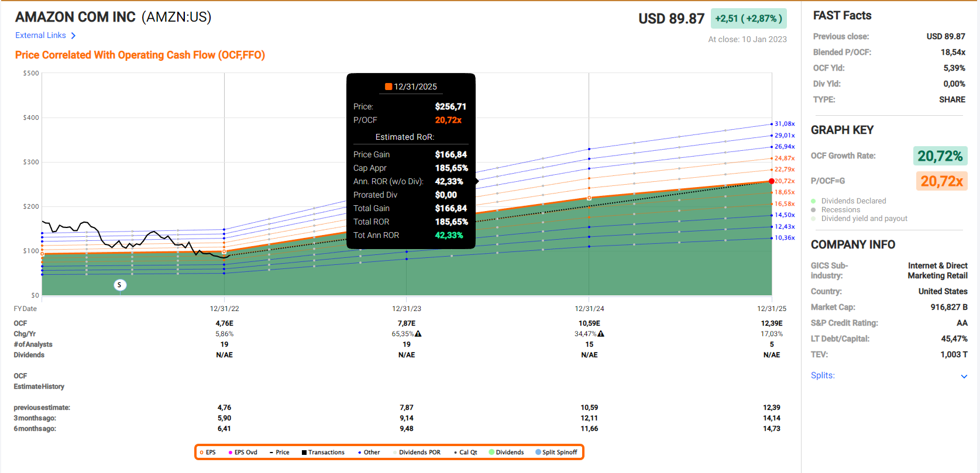Click the Split Spinoff legend circle
This screenshot has width=980, height=473.
tap(538, 452)
